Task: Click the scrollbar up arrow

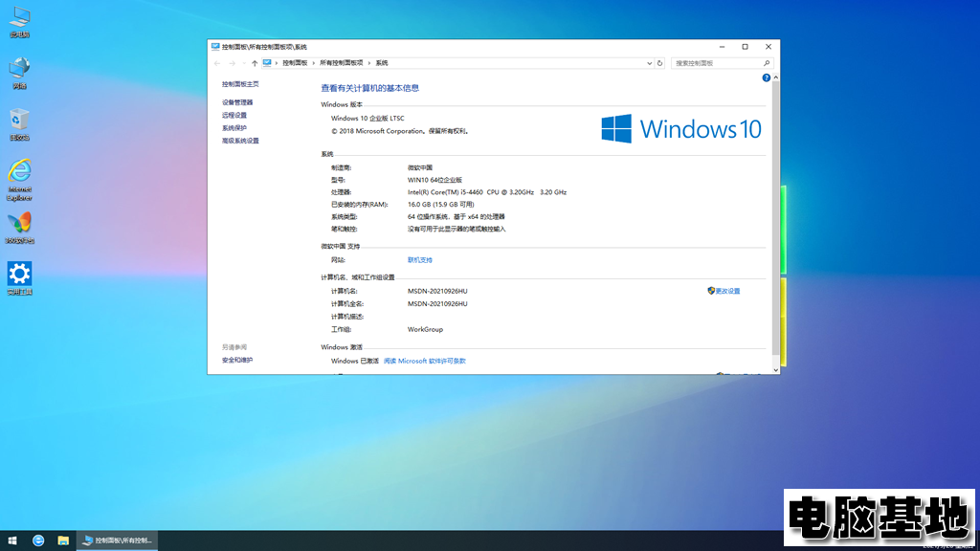Action: tap(775, 77)
